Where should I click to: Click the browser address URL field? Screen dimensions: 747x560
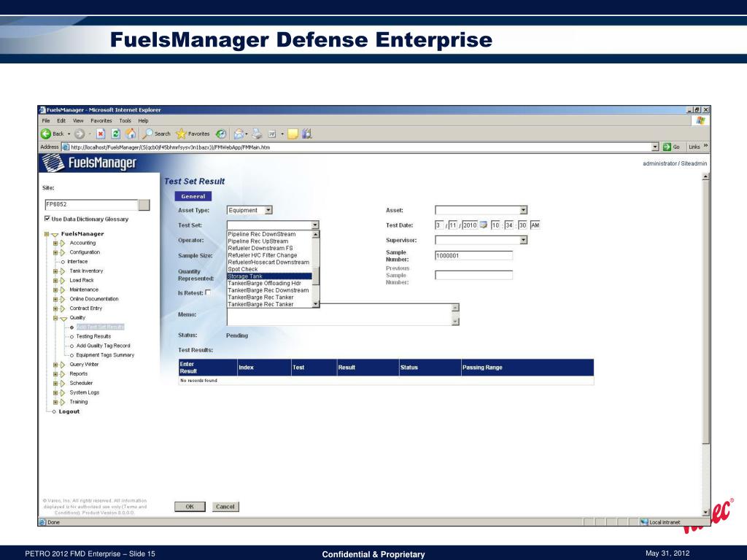click(x=356, y=147)
